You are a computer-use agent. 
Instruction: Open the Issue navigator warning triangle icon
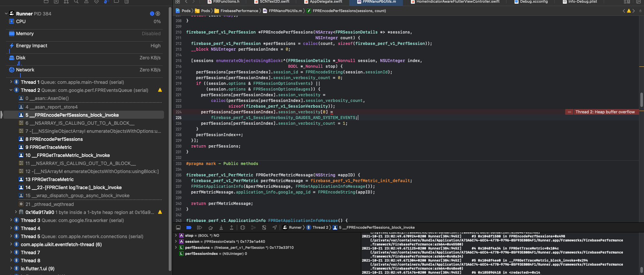(86, 2)
